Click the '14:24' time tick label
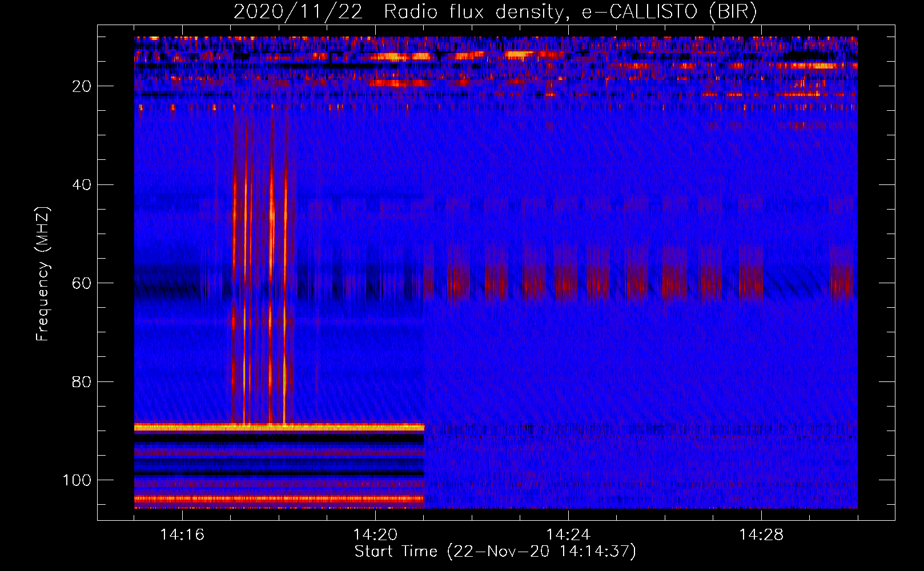 568,535
